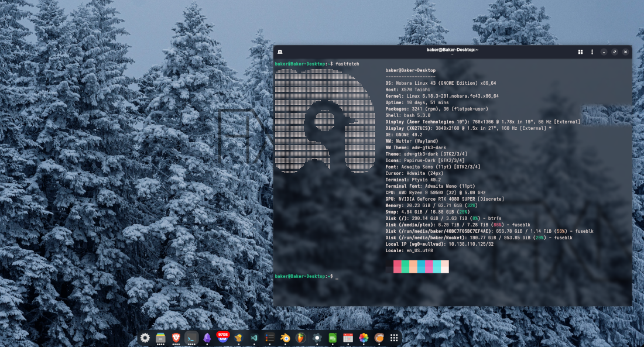
Task: Open the terminal's three-dot menu
Action: pos(592,51)
